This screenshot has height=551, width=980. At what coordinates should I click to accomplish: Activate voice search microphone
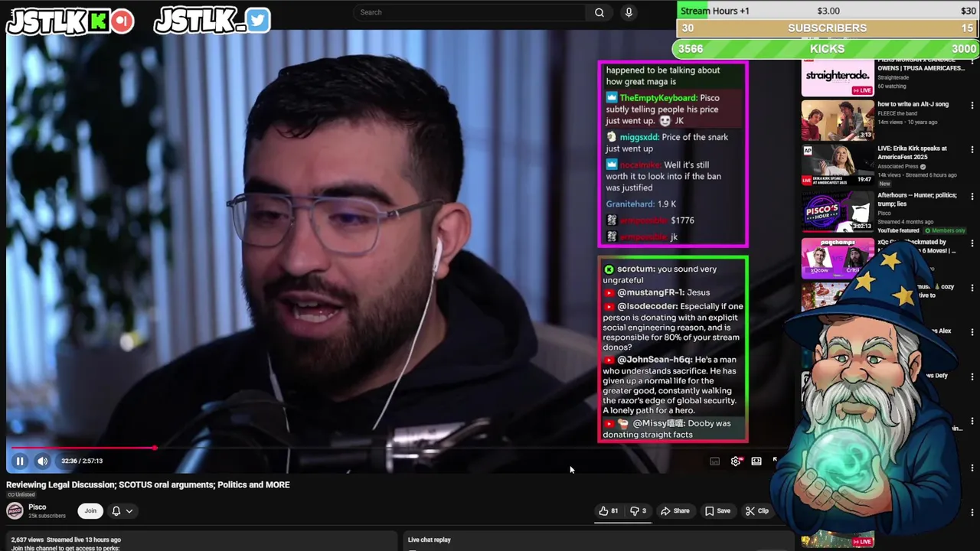click(629, 12)
